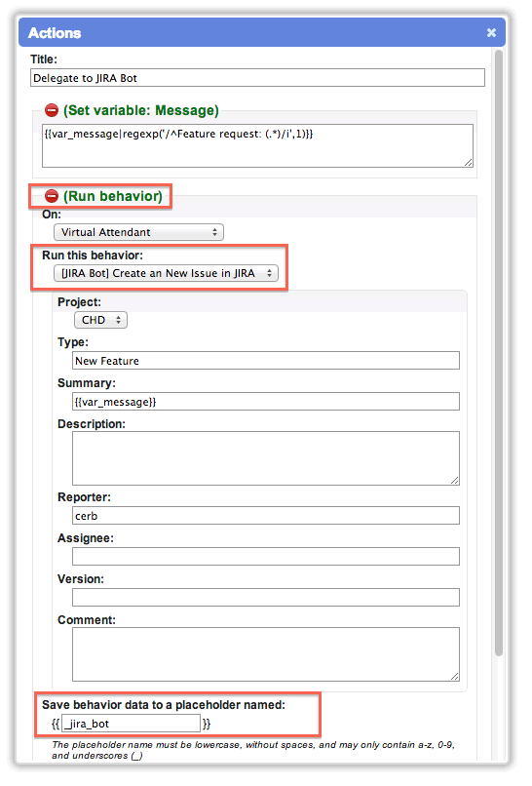The image size is (532, 786).
Task: Click the placeholder name field _jira_bot
Action: coord(131,724)
